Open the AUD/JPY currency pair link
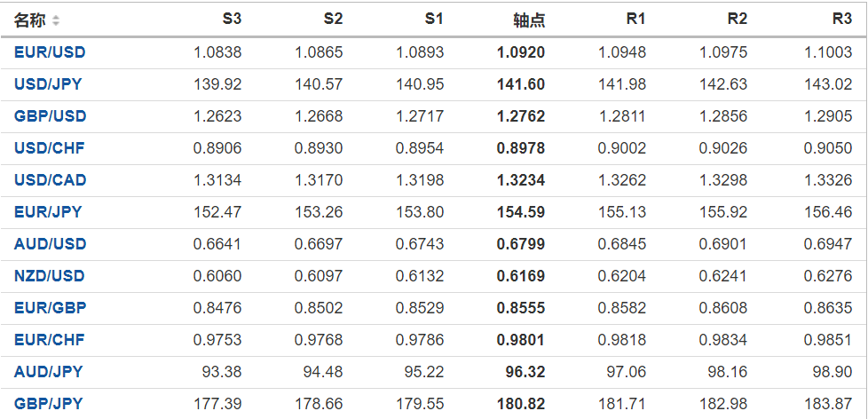Viewport: 868px width, 419px height. pos(48,372)
